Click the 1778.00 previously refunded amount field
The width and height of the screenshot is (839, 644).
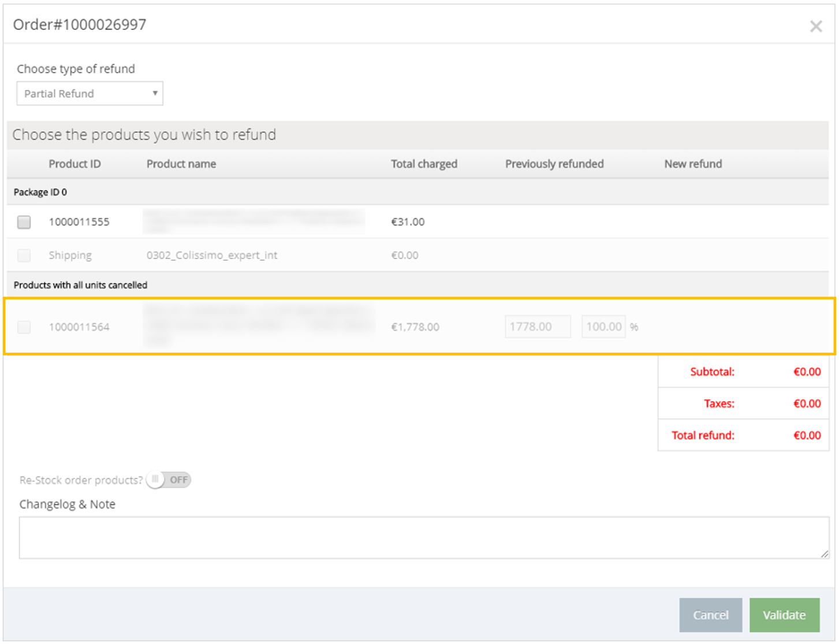pyautogui.click(x=537, y=327)
